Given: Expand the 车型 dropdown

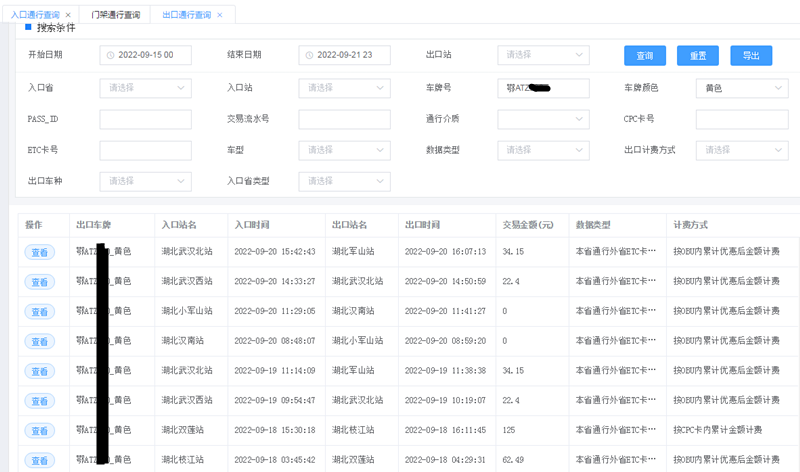Looking at the screenshot, I should (344, 151).
